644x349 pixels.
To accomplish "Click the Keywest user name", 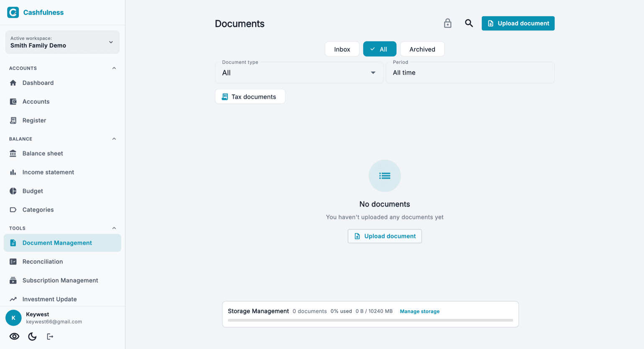I will [37, 314].
